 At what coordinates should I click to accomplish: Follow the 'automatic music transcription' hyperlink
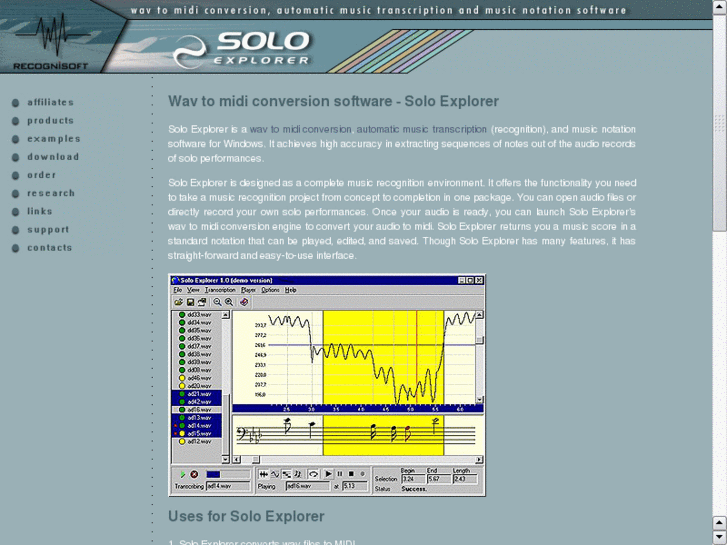pos(421,129)
